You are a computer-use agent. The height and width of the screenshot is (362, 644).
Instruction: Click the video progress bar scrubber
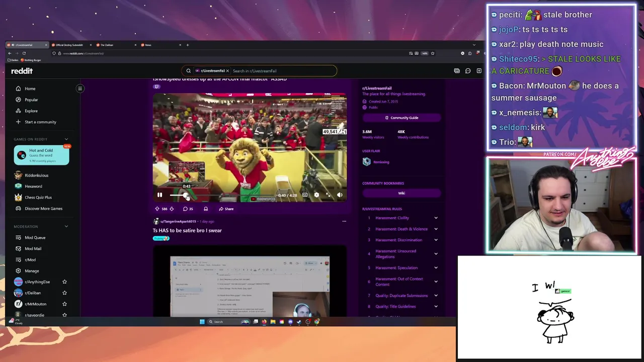(x=186, y=195)
